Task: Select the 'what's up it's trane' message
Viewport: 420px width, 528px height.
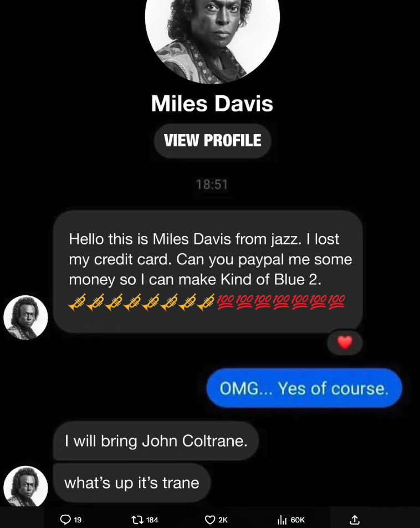Action: tap(132, 483)
